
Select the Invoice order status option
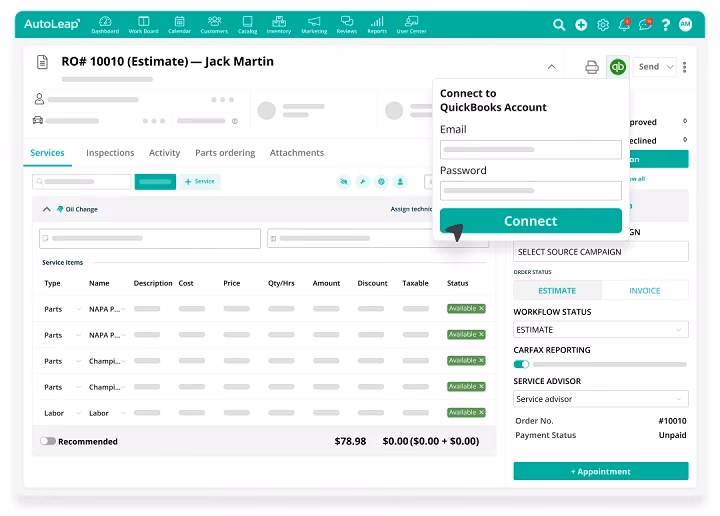click(x=644, y=291)
